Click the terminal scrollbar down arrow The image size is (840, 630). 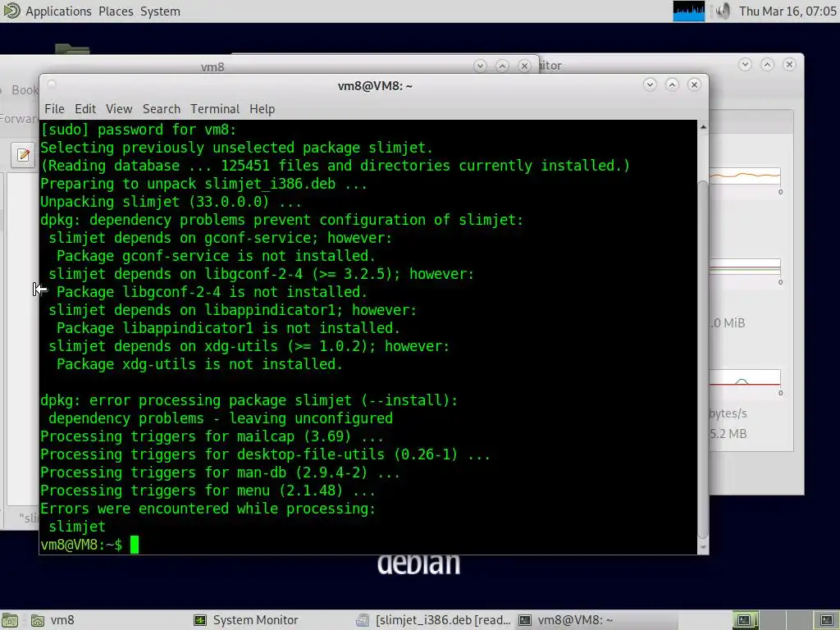[x=703, y=547]
